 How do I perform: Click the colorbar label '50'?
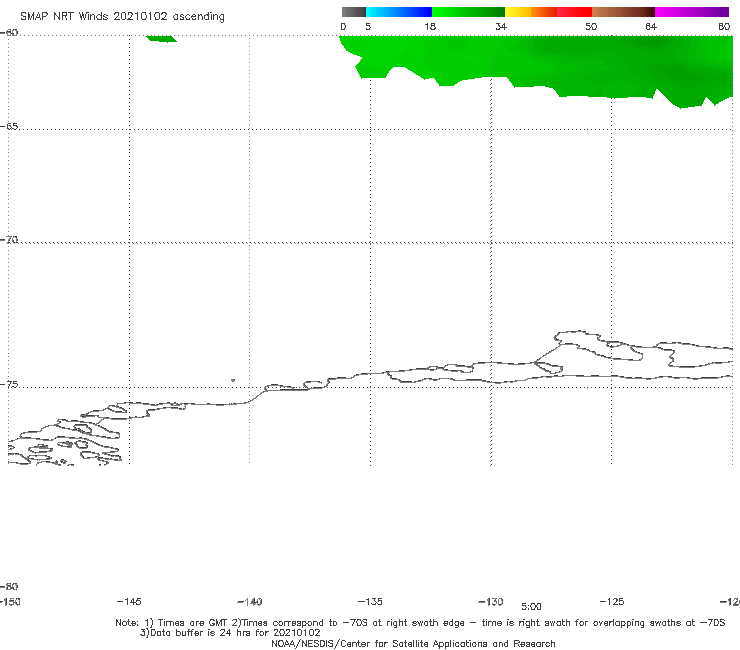[591, 26]
